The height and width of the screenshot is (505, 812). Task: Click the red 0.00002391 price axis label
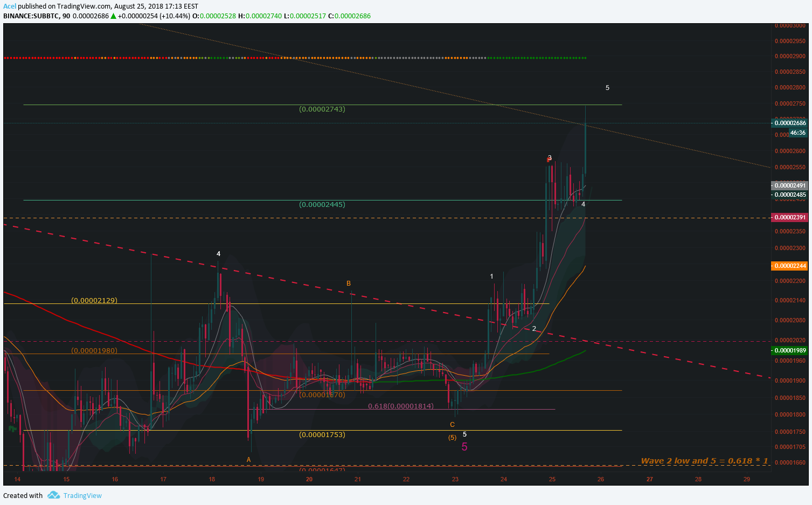(x=790, y=217)
